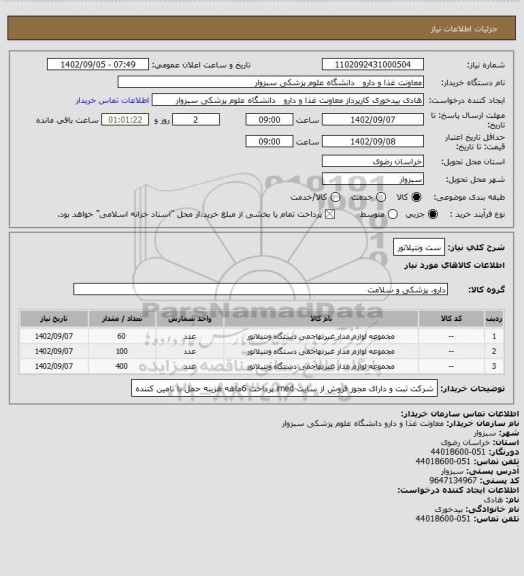Click the delivery province field خراسان رضوی
Screen dimensions: 524x576
point(373,161)
